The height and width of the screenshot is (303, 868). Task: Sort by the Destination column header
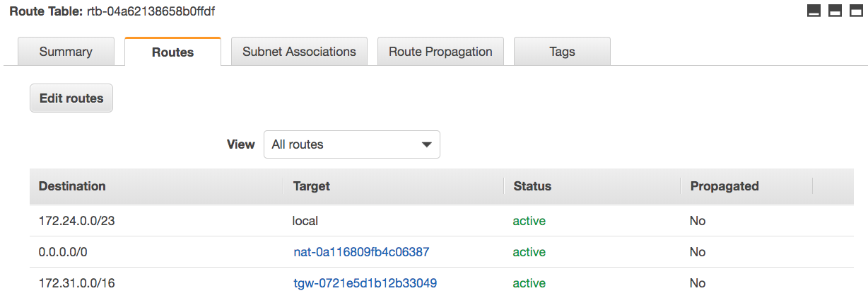click(x=72, y=186)
